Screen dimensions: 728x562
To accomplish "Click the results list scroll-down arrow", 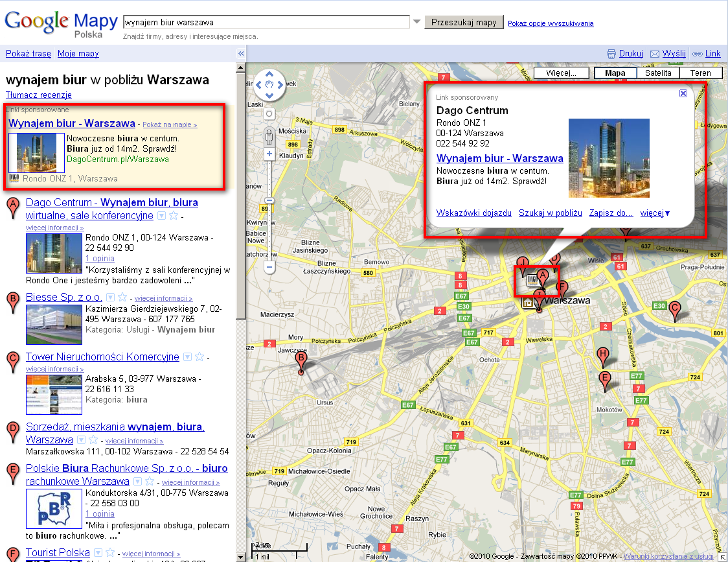I will pos(240,557).
